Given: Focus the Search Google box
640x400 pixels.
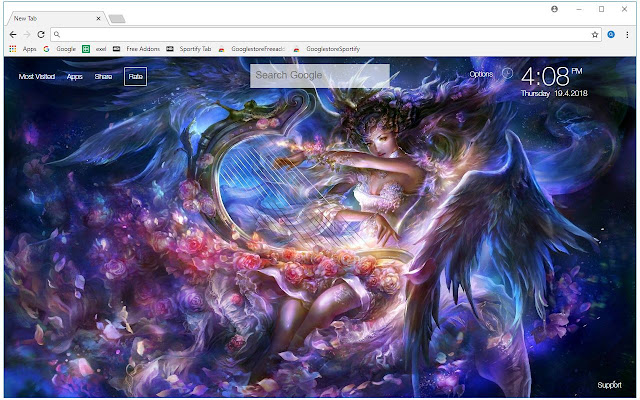Looking at the screenshot, I should tap(320, 76).
